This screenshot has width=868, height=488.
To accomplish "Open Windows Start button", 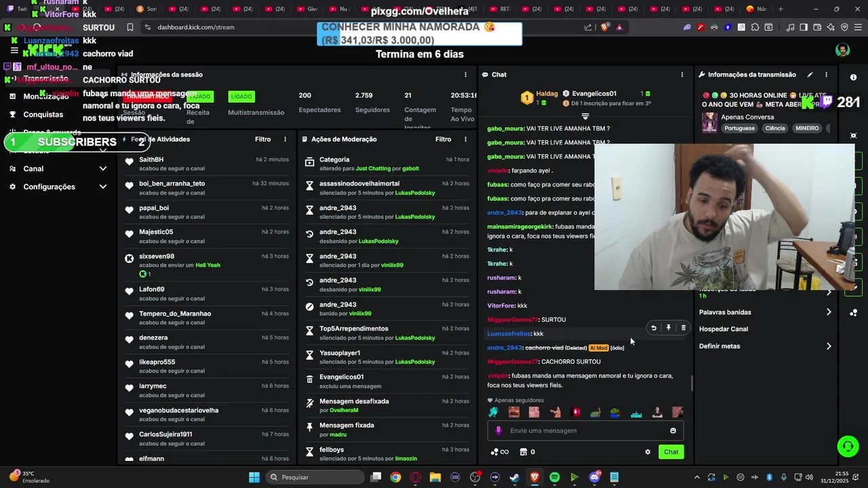I will click(254, 477).
